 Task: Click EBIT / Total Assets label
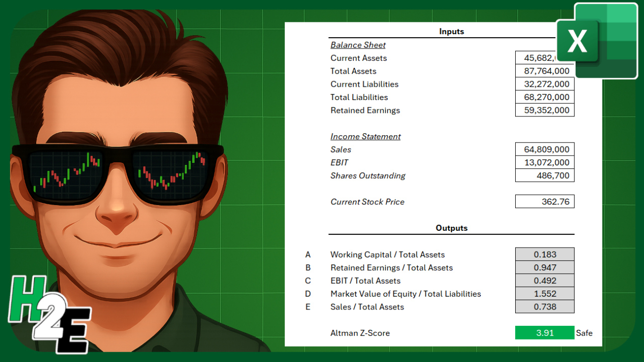[x=365, y=281]
